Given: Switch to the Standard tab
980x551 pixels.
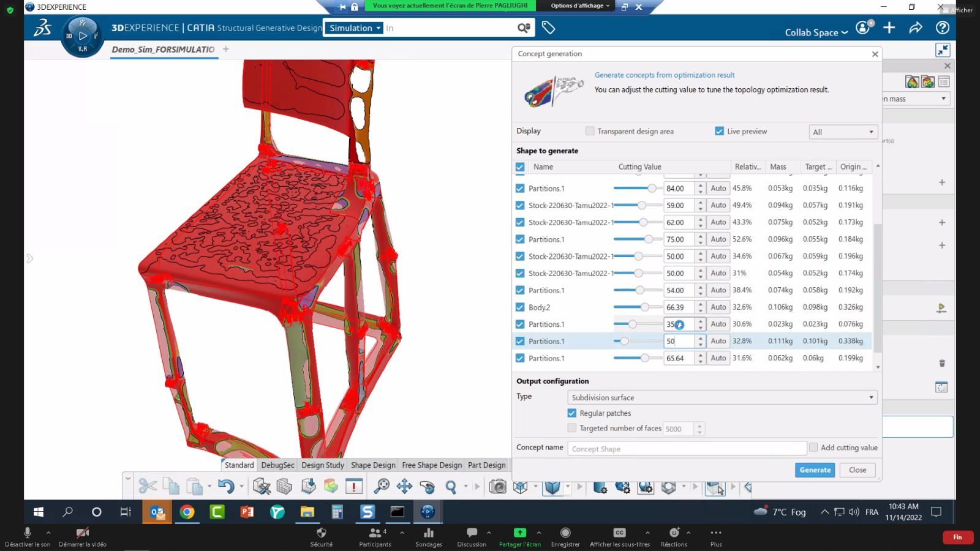Looking at the screenshot, I should 239,465.
